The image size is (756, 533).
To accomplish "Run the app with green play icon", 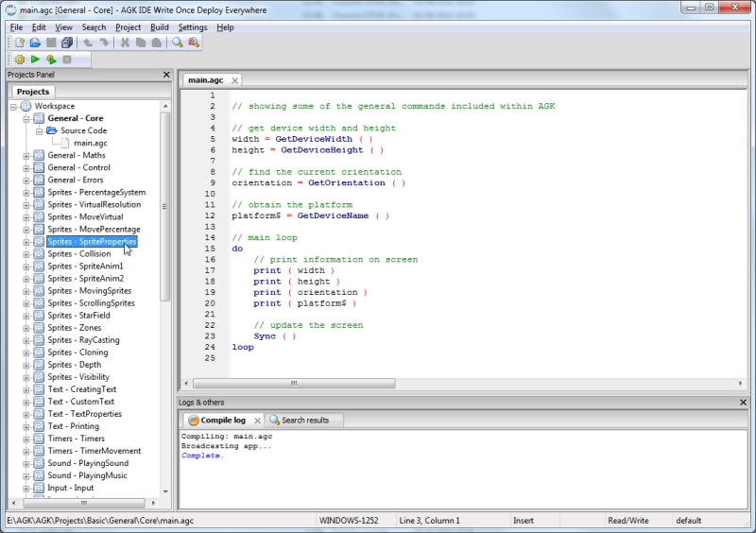I will [x=35, y=59].
